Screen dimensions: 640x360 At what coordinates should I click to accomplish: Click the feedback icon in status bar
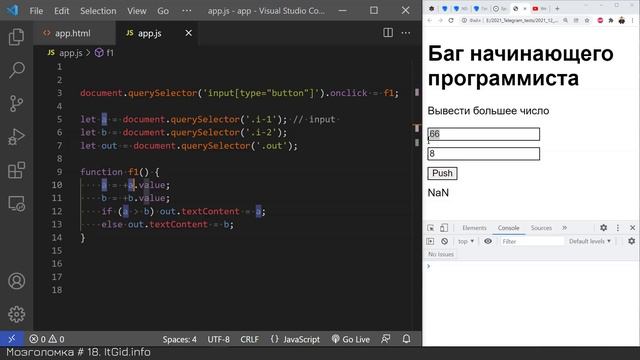pyautogui.click(x=386, y=339)
